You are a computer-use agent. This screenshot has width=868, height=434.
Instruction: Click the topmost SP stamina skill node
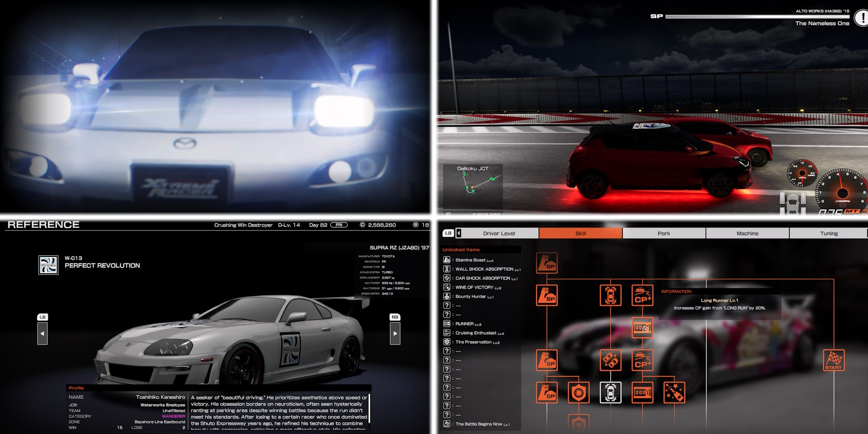[547, 263]
